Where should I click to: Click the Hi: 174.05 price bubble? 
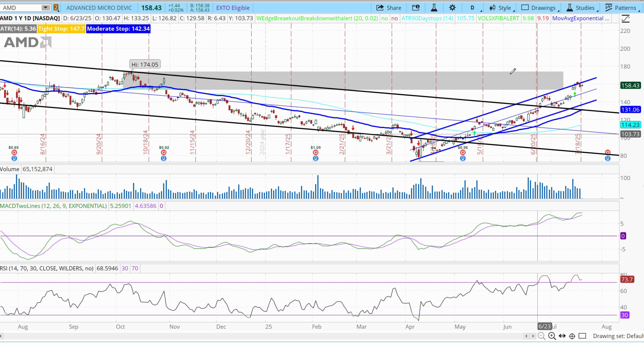tap(145, 64)
